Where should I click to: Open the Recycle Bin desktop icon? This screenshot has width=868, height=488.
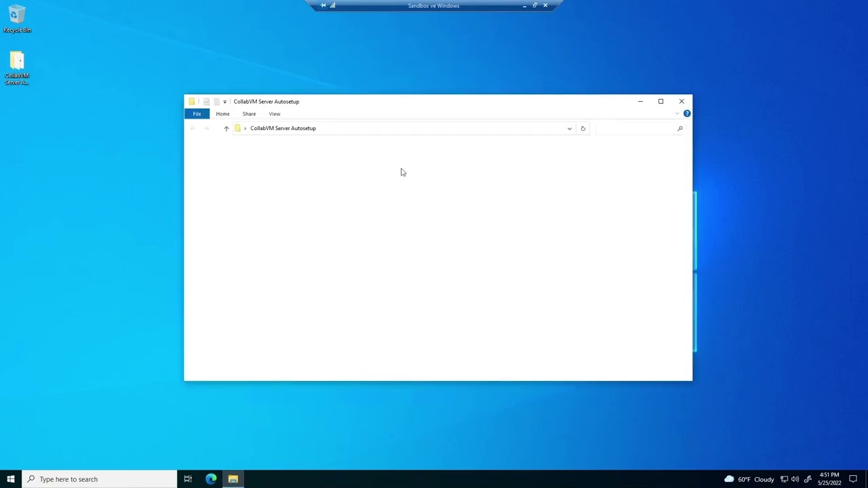[17, 19]
